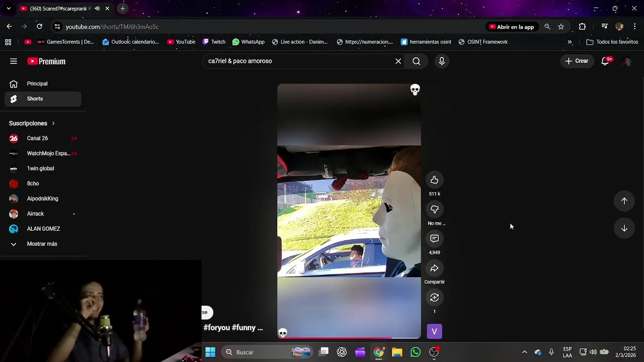Select Shorts in sidebar
Viewport: 644px width, 362px height.
point(43,99)
